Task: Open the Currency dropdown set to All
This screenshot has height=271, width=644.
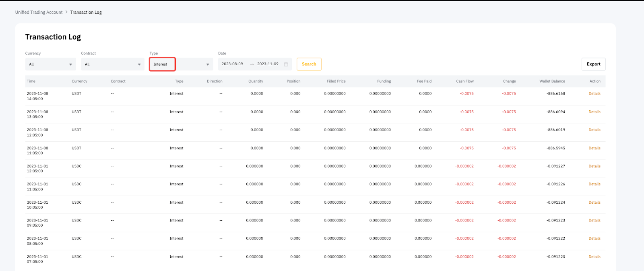Action: click(50, 64)
